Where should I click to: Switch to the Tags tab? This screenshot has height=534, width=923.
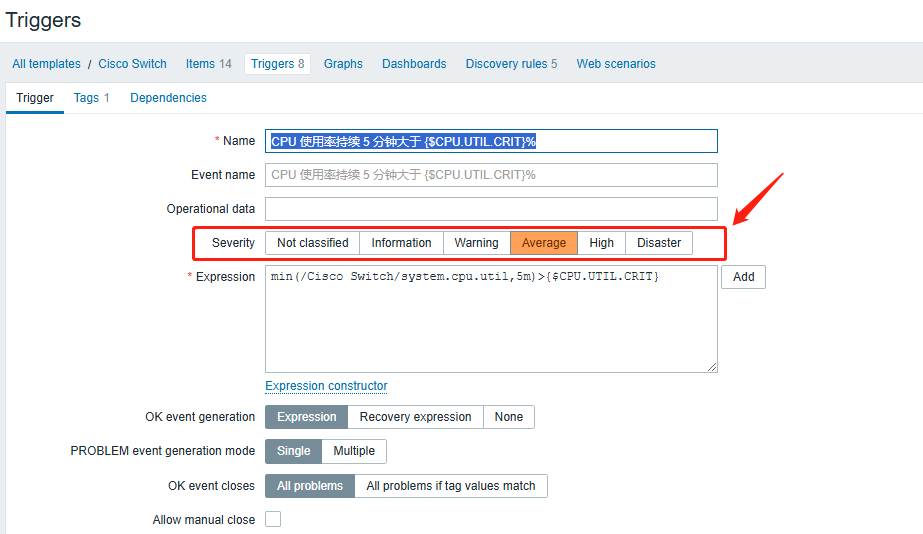click(91, 98)
